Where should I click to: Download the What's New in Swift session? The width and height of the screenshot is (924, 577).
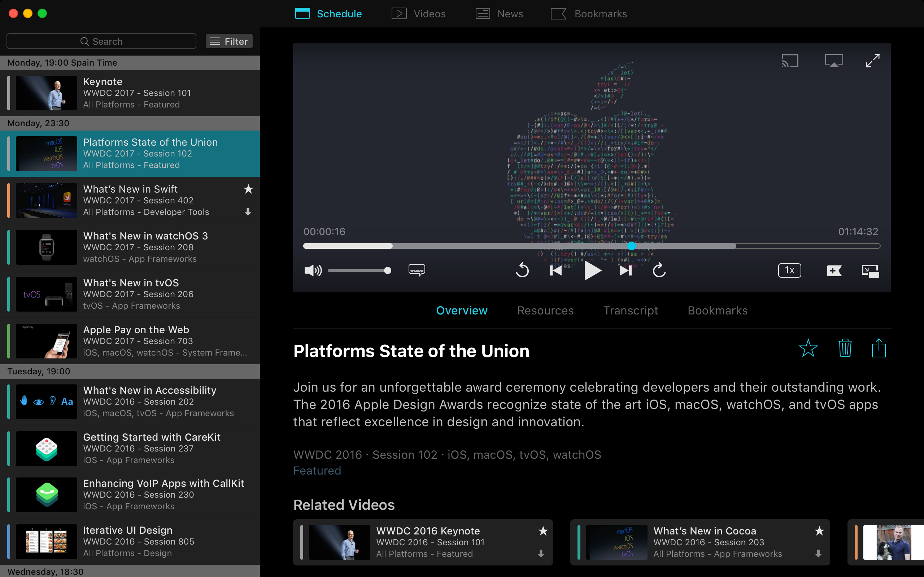249,212
